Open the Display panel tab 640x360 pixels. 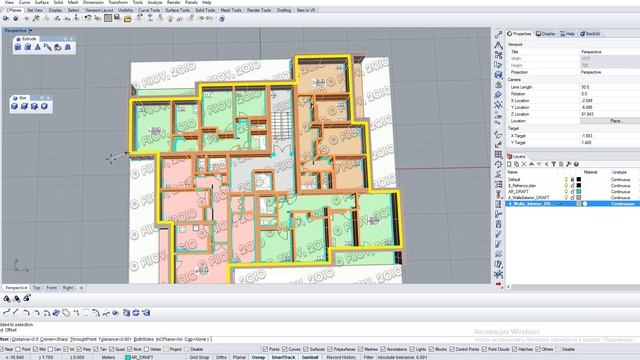point(546,34)
